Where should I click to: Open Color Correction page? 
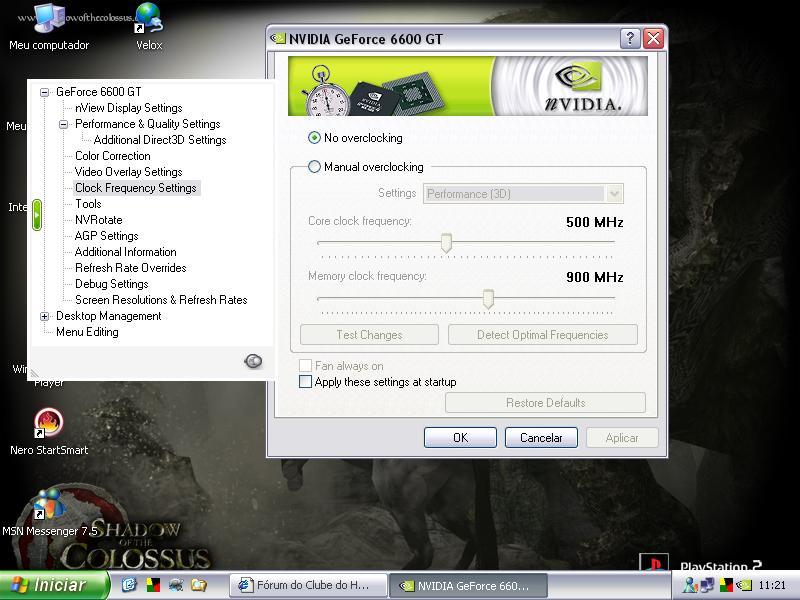(x=113, y=156)
